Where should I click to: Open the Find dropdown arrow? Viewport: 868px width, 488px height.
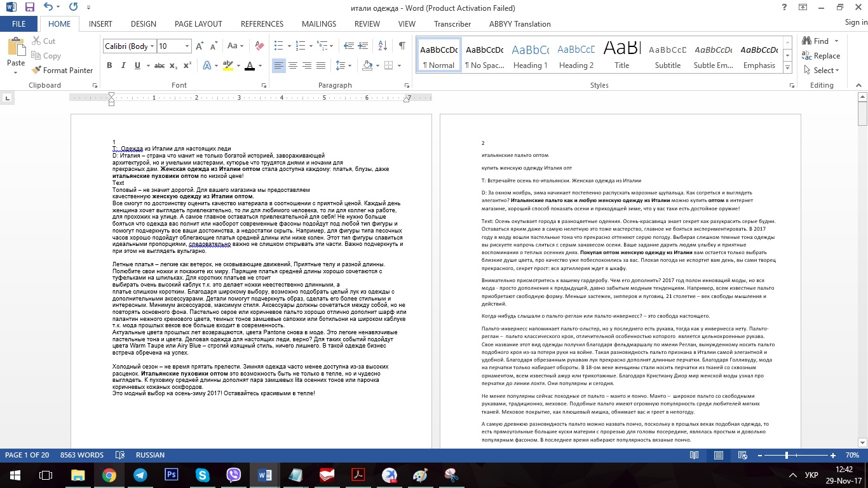[835, 41]
